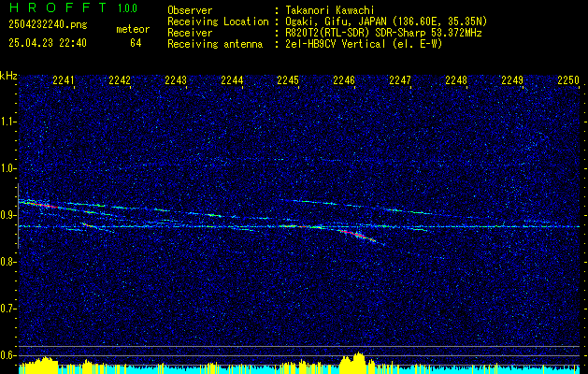Click time marker 2244
The height and width of the screenshot is (374, 588).
pos(232,79)
